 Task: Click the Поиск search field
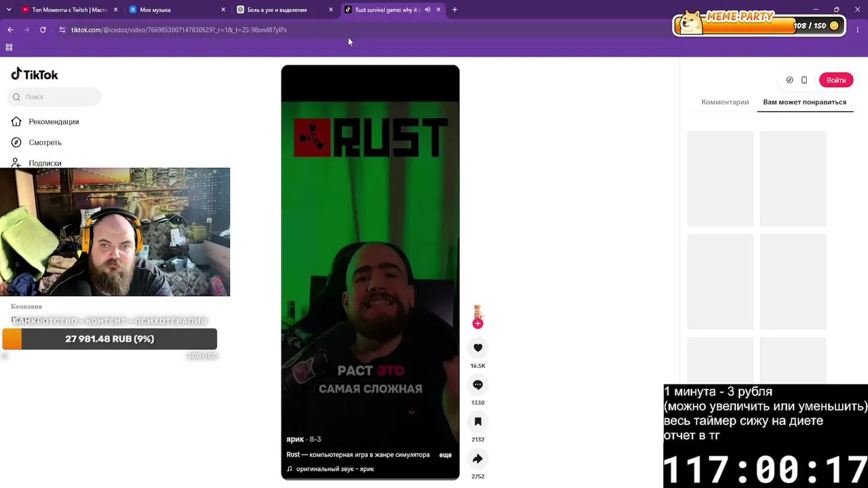tap(54, 97)
